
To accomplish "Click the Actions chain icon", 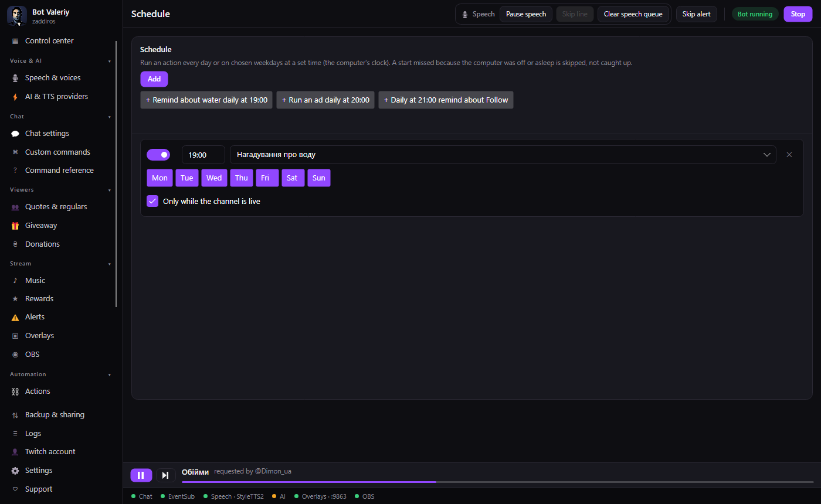I will [x=15, y=391].
